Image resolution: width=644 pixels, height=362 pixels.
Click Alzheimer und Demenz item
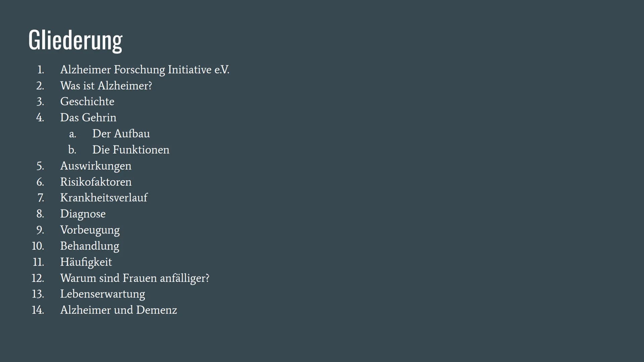[118, 310]
